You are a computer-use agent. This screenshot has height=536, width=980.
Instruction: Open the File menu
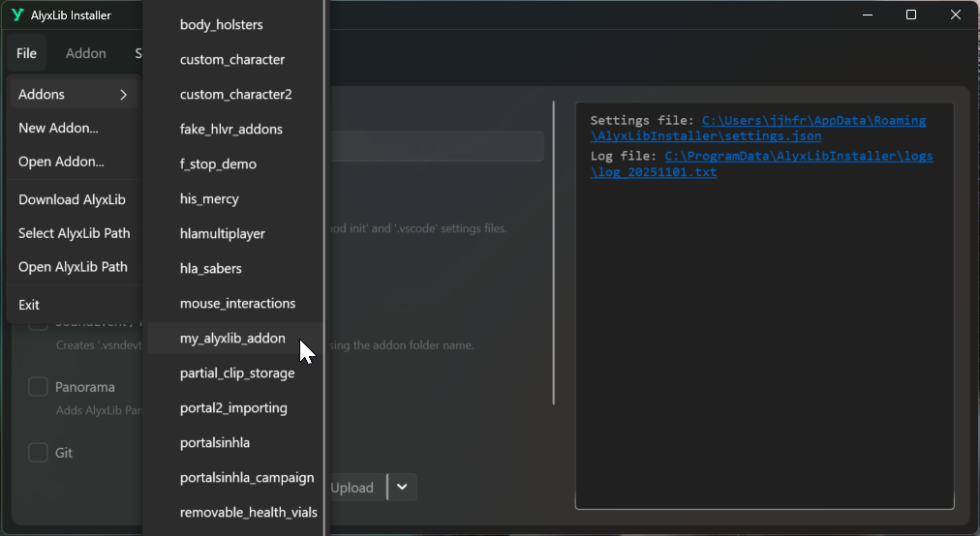pyautogui.click(x=26, y=53)
